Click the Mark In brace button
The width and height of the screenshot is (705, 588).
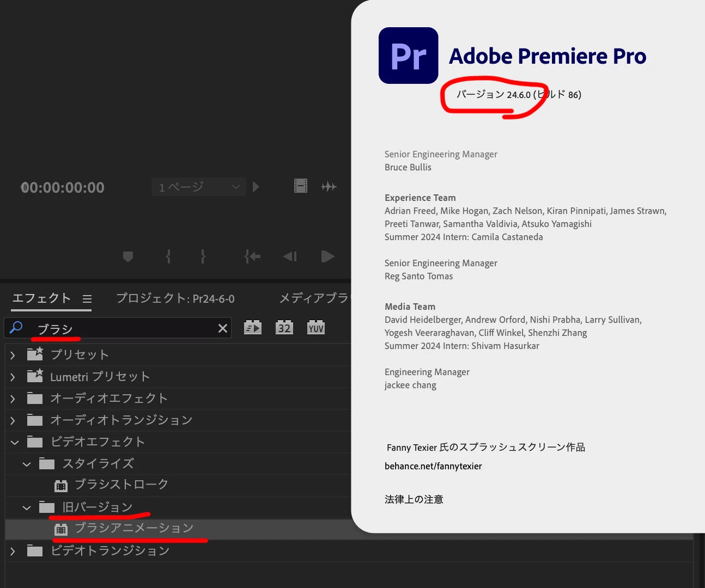point(168,256)
